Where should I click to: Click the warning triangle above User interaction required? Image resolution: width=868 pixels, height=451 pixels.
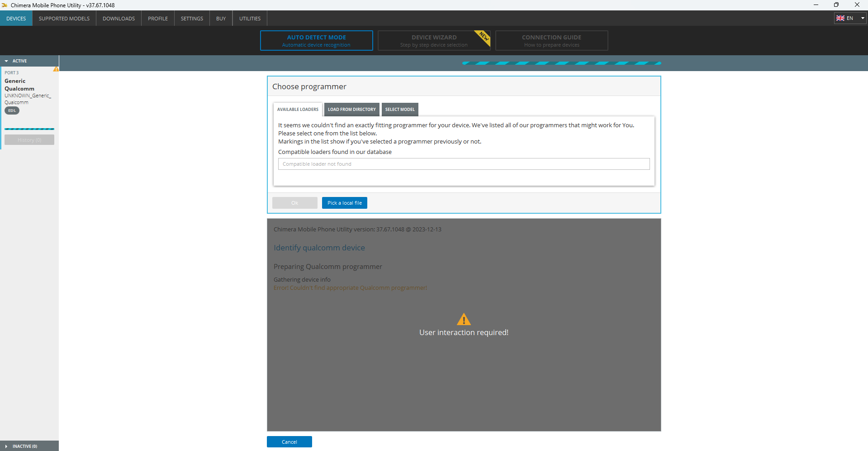[x=464, y=319]
